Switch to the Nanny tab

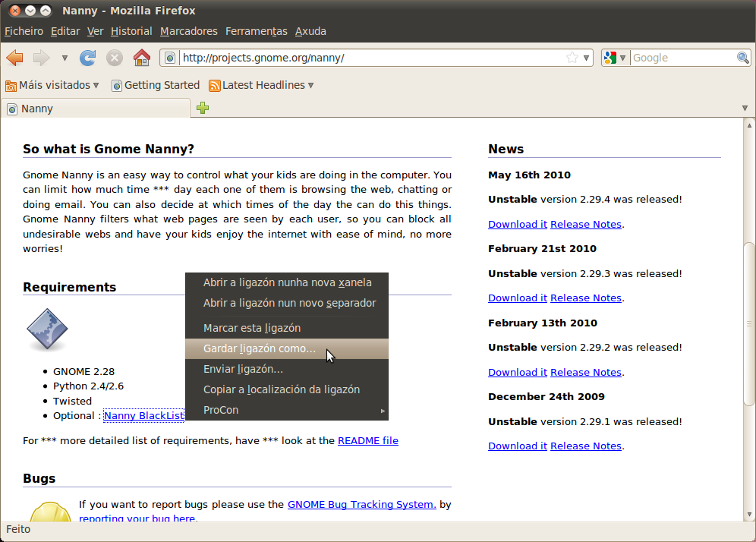[96, 109]
